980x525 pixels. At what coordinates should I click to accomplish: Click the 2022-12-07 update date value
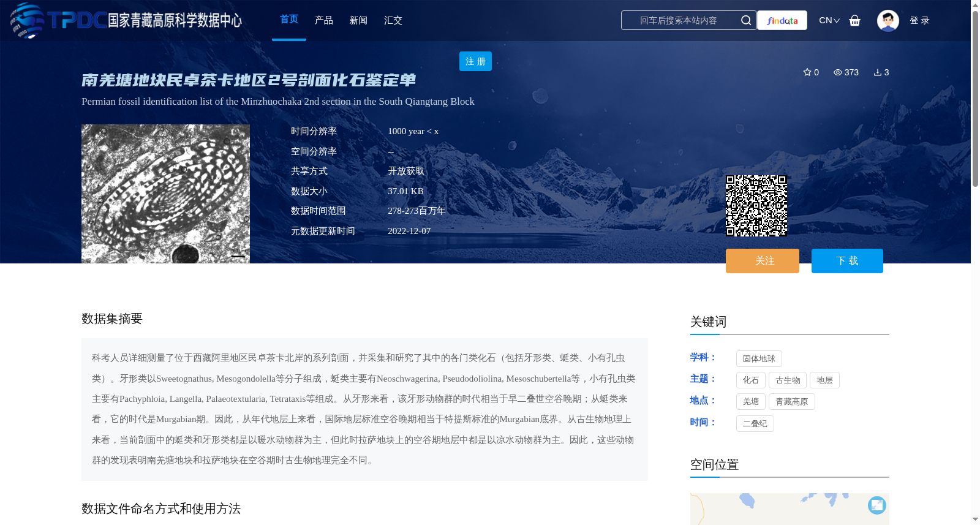pos(409,231)
